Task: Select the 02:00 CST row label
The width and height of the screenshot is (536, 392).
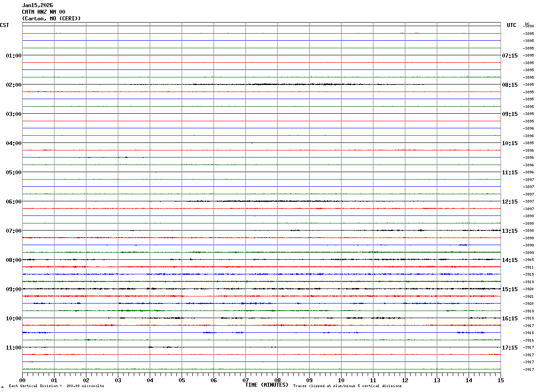Action: [x=14, y=85]
